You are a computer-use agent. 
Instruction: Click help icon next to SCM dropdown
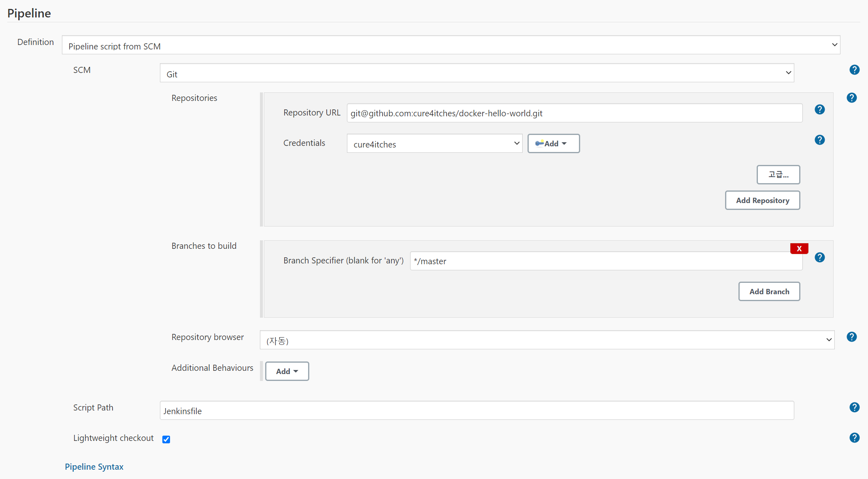tap(854, 70)
